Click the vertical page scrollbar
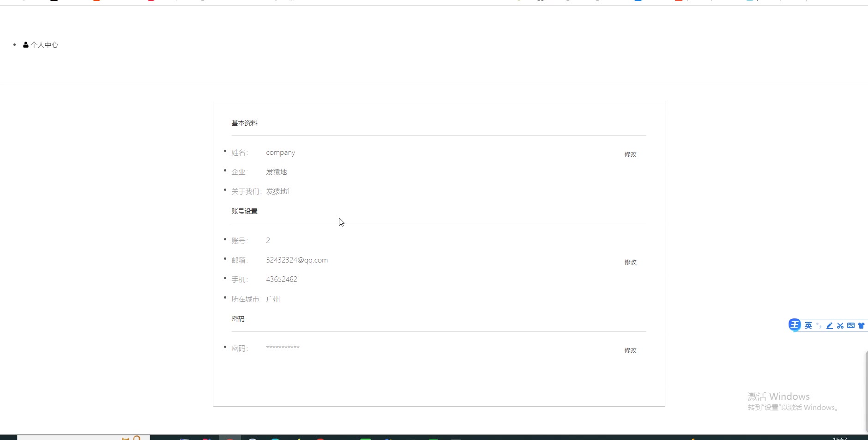The image size is (868, 440). pyautogui.click(x=866, y=392)
